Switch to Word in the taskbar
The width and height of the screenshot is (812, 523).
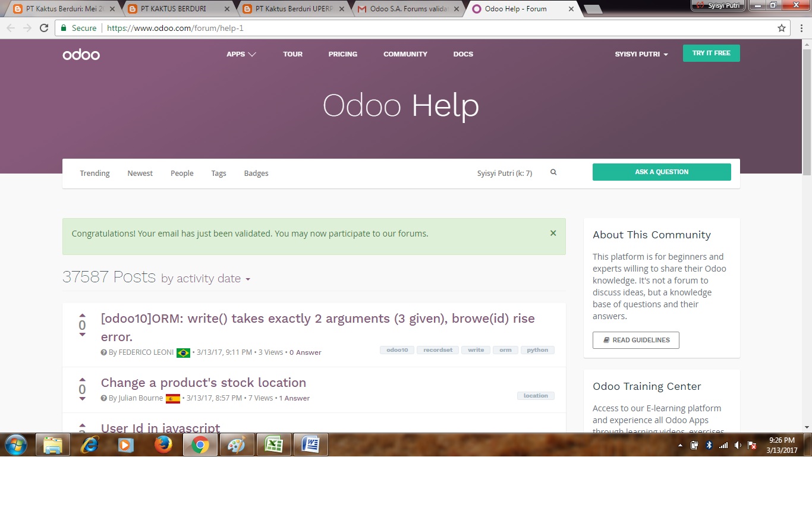click(x=310, y=445)
